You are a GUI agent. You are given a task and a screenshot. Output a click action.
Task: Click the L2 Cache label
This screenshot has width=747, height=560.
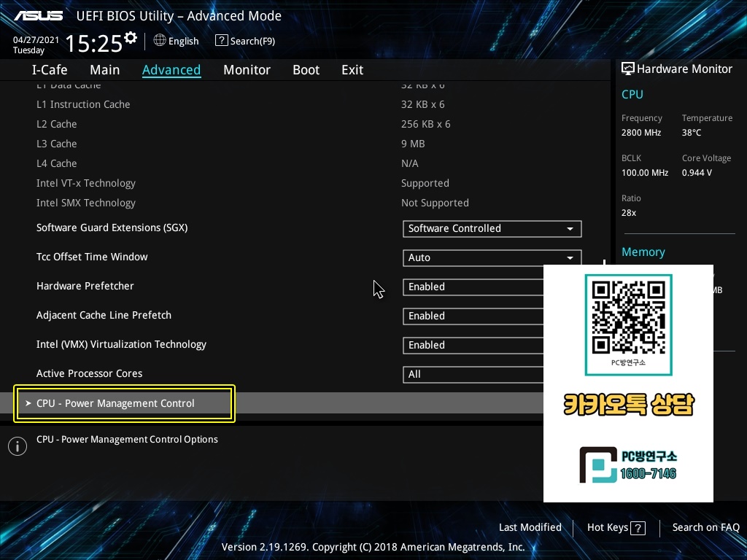pos(57,124)
